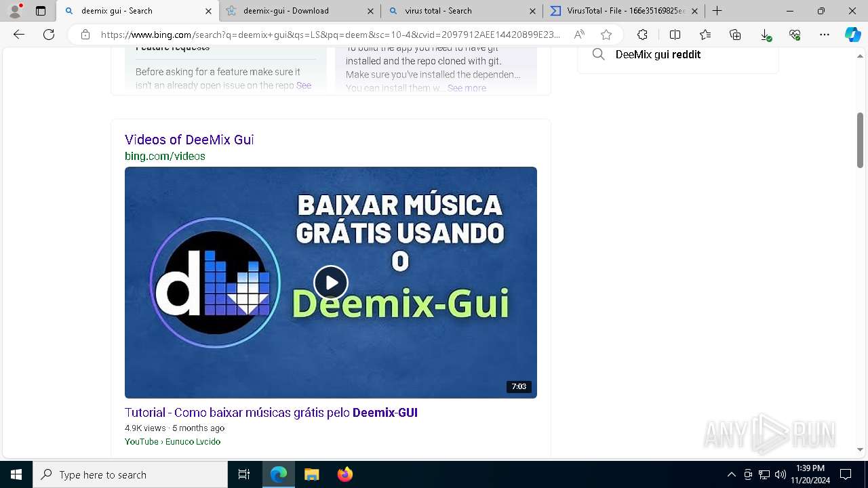This screenshot has width=868, height=488.
Task: Click the scrollbar down arrow
Action: [860, 449]
